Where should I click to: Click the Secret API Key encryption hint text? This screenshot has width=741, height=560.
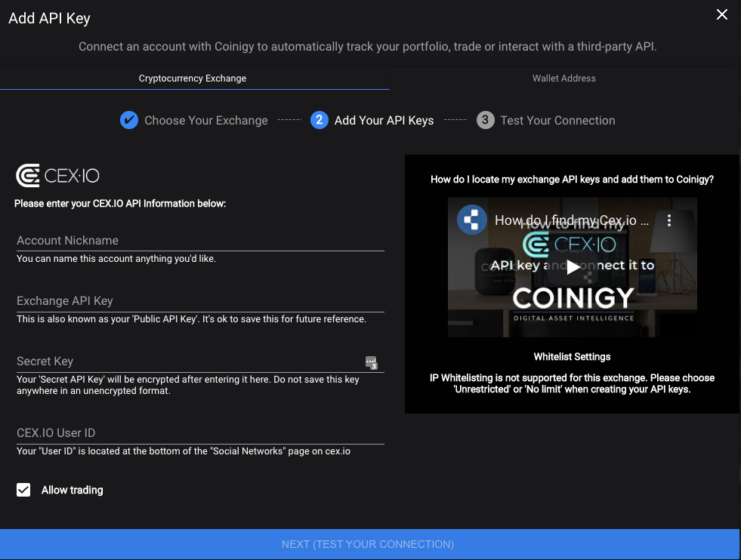[x=188, y=385]
